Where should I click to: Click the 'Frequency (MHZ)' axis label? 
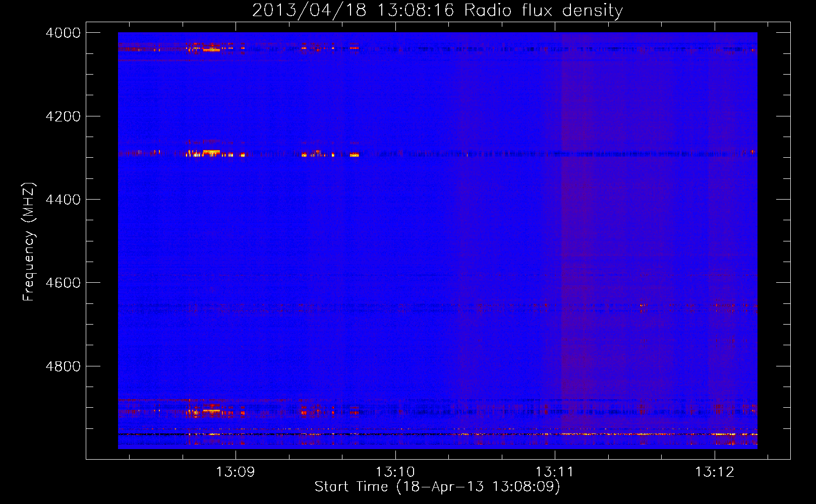pyautogui.click(x=29, y=242)
